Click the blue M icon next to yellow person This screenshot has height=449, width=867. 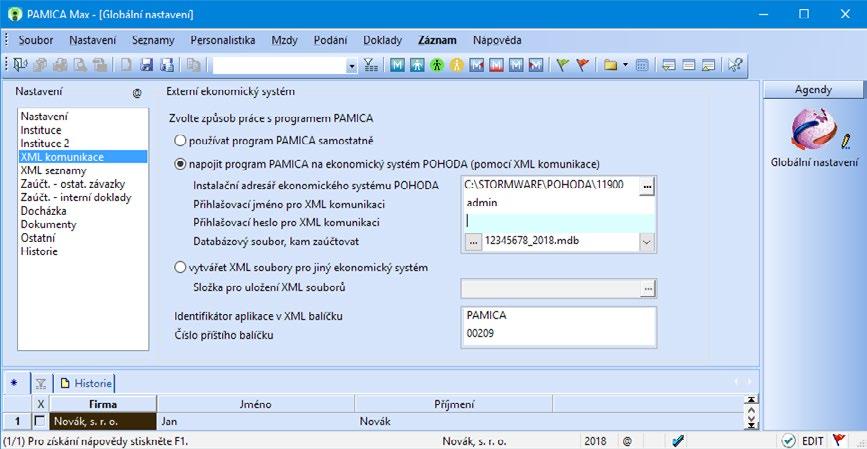point(477,65)
